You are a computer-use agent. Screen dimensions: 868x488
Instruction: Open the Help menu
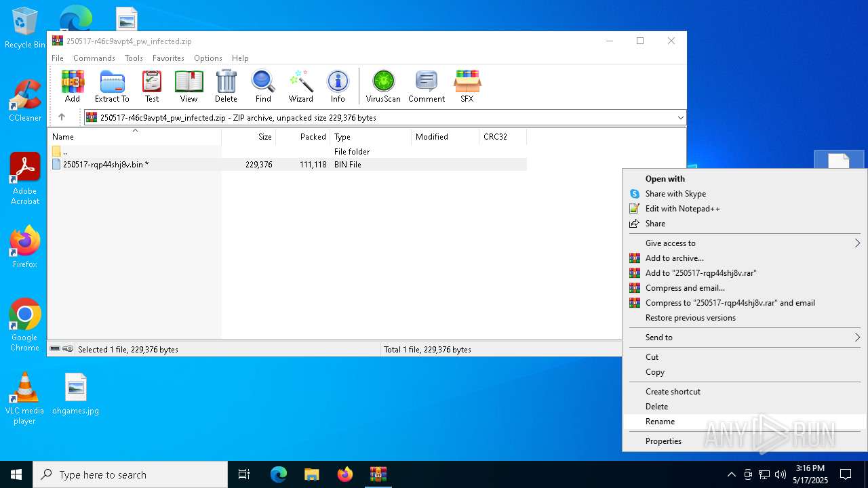click(240, 58)
